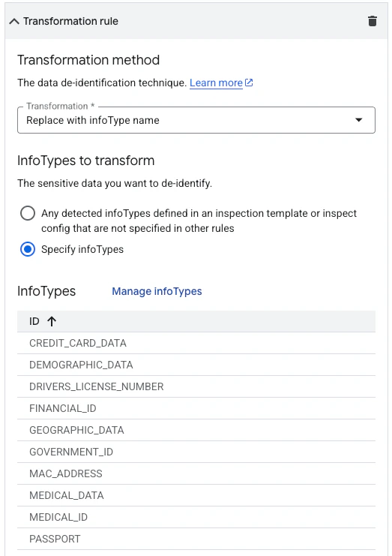Select the DEMOGRAPHIC_DATA row
This screenshot has height=556, width=392.
coord(196,365)
